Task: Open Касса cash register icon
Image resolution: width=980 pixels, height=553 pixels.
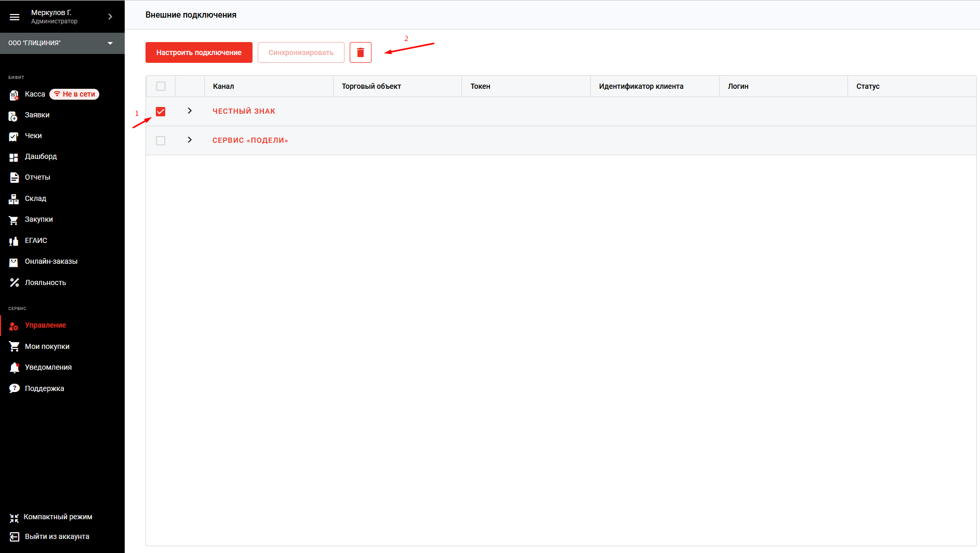Action: [14, 95]
